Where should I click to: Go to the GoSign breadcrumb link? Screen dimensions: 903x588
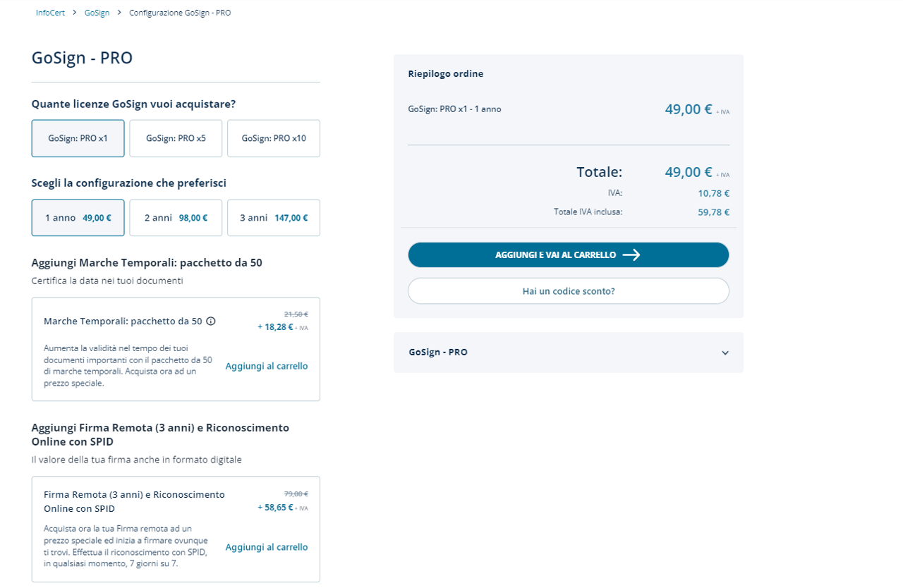(97, 13)
